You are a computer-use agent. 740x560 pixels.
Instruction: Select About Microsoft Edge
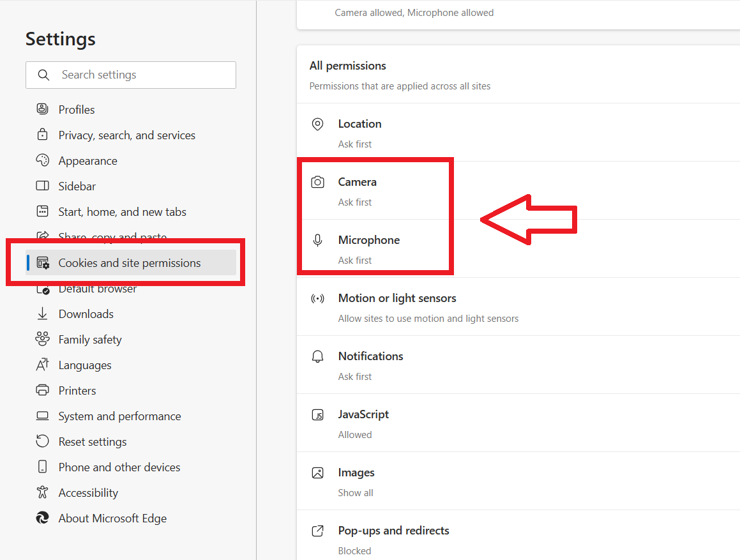tap(112, 518)
